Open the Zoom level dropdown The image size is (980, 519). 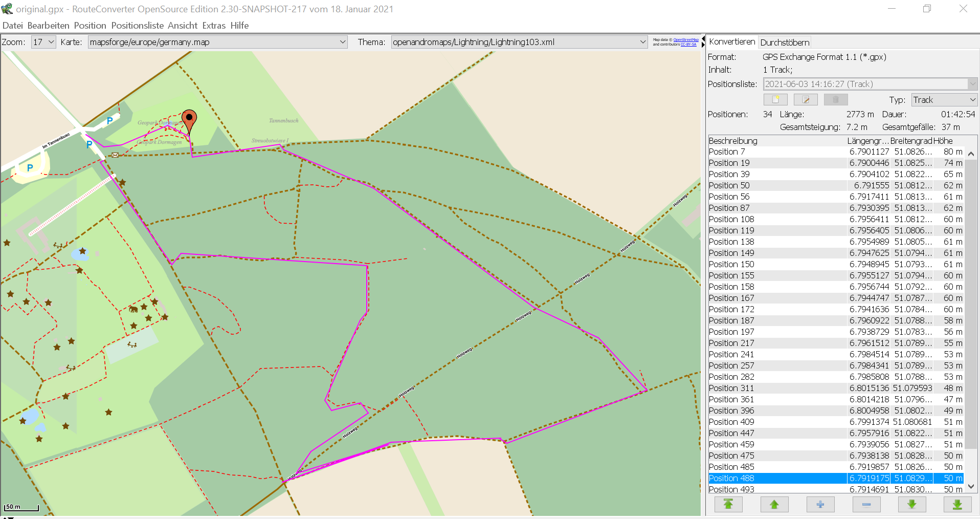tap(43, 42)
